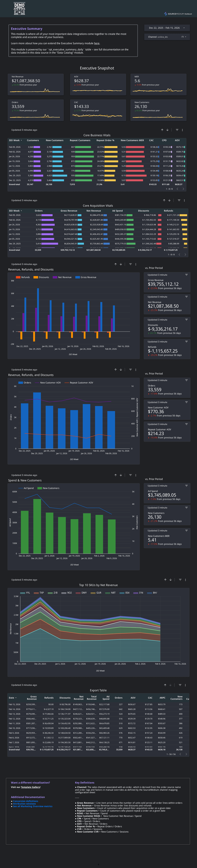Open filter icon above Core Business Vitals table
Image resolution: width=197 pixels, height=868 pixels.
tap(177, 130)
